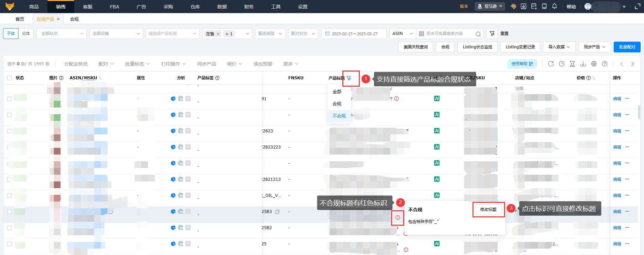Screen dimensions: 644x255
Task: Expand the 批量标签 dropdown
Action: [x=138, y=64]
